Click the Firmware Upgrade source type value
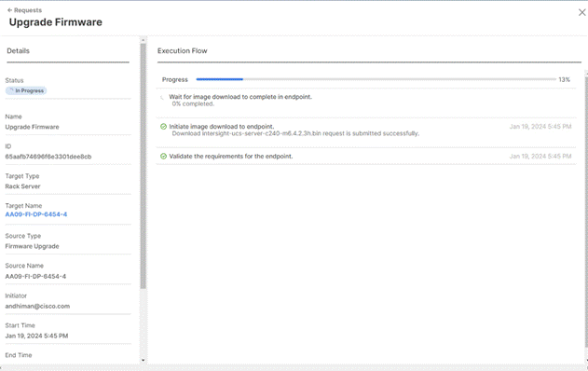 32,246
